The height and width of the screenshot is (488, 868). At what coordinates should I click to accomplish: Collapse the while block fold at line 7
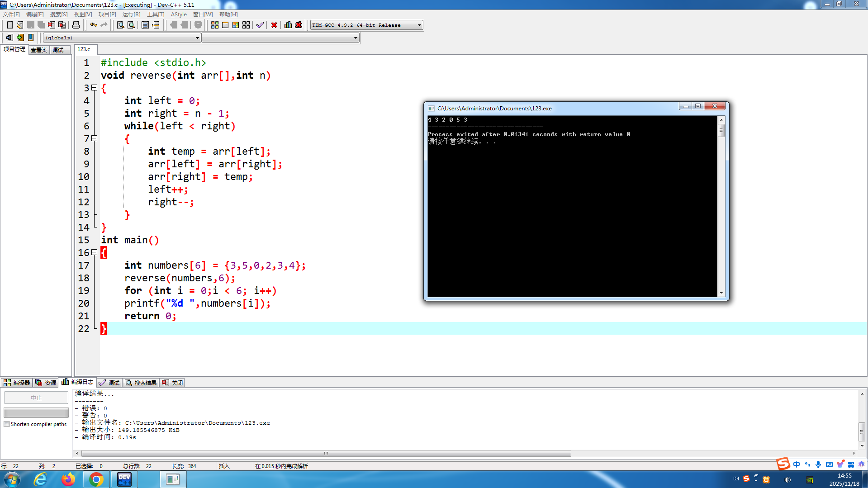coord(95,138)
